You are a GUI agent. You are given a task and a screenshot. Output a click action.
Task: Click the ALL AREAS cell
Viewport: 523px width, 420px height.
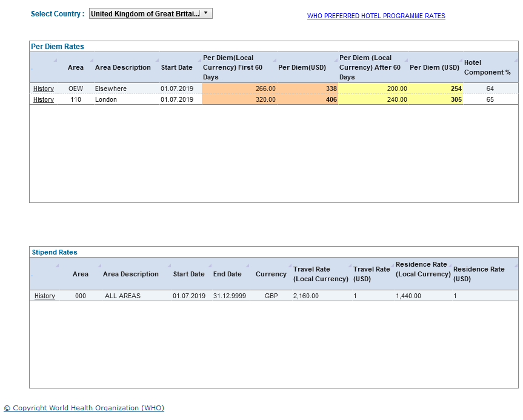[x=122, y=296]
